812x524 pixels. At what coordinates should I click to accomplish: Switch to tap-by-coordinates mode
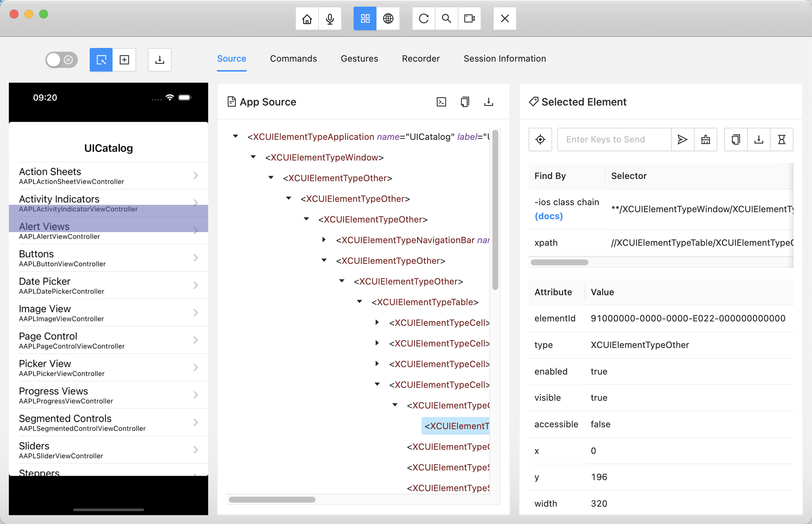[x=124, y=60]
